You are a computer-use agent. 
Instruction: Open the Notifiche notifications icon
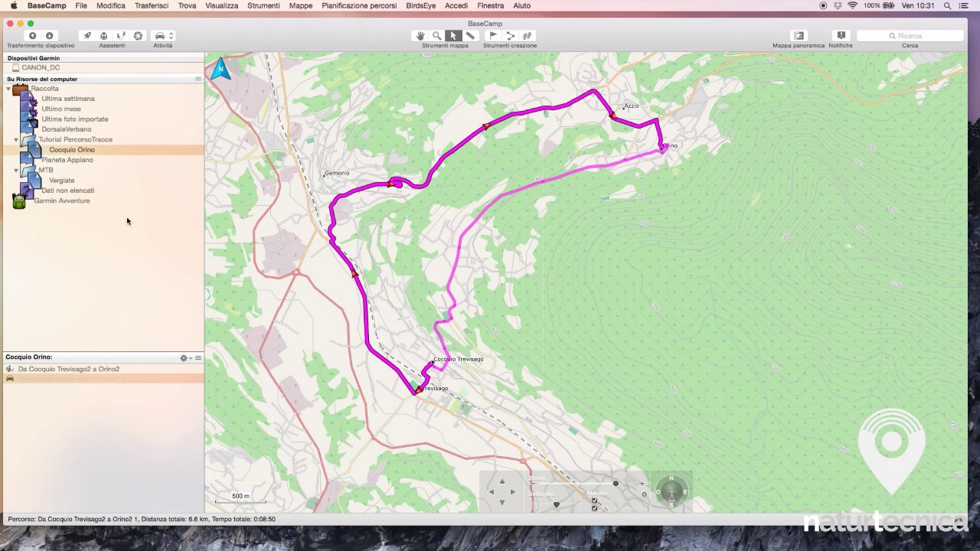841,35
